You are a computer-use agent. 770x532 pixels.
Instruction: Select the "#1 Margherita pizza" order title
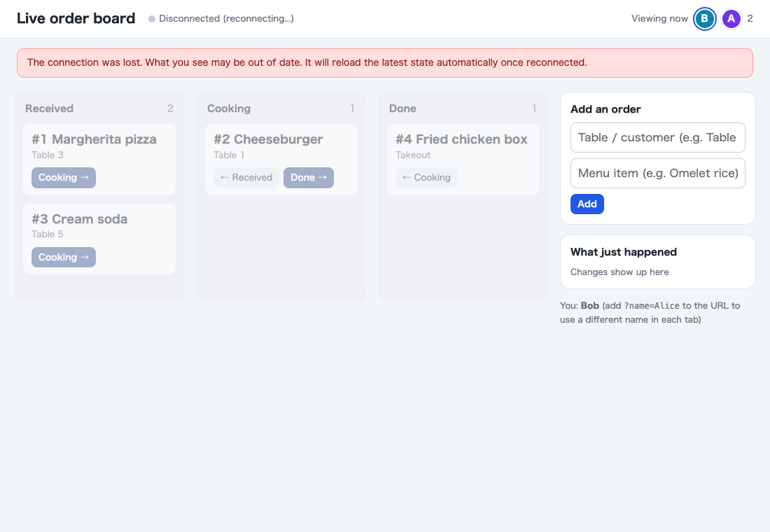pos(94,139)
